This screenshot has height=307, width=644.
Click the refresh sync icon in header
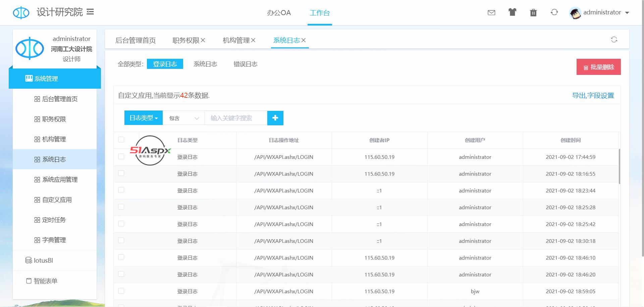(554, 12)
